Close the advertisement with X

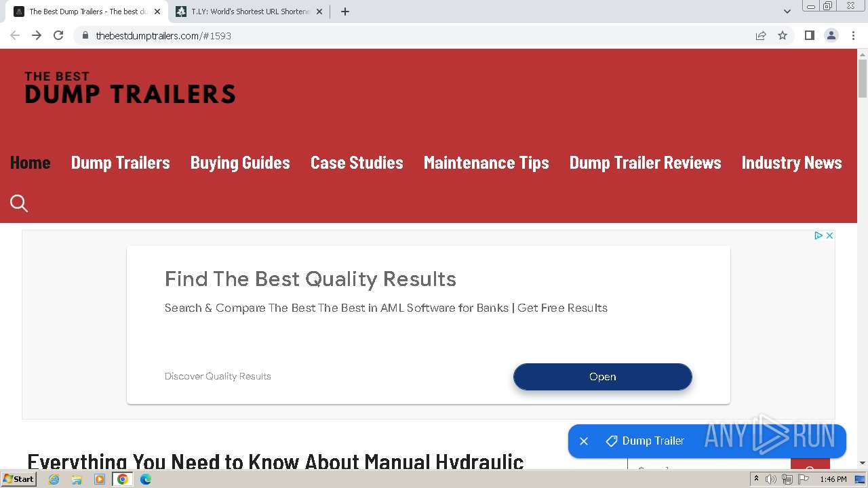point(829,235)
